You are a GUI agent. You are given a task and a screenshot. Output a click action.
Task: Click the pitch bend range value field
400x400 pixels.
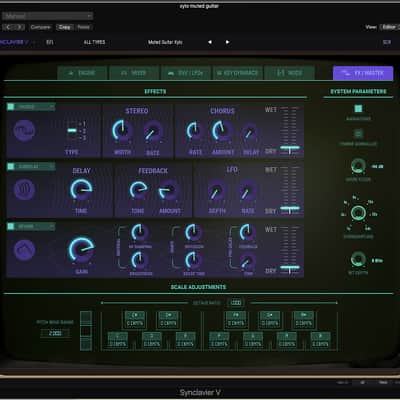55,333
